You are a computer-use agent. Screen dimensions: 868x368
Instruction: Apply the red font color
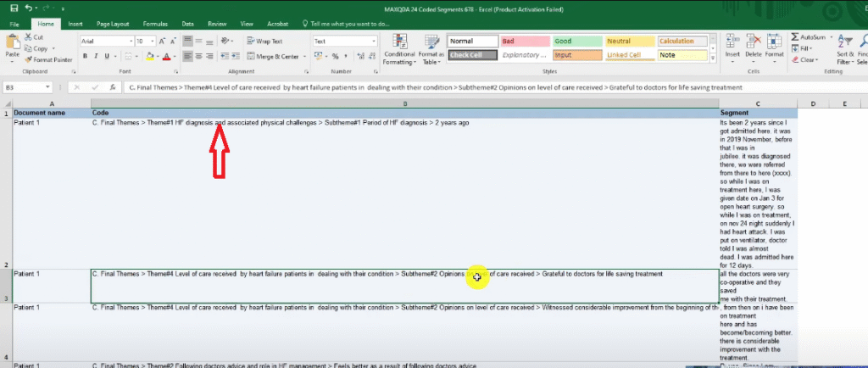tap(167, 56)
